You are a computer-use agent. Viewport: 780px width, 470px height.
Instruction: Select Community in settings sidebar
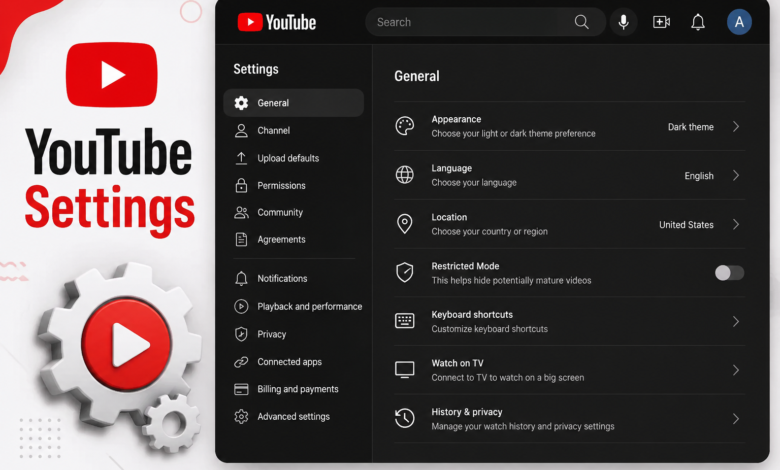(280, 212)
